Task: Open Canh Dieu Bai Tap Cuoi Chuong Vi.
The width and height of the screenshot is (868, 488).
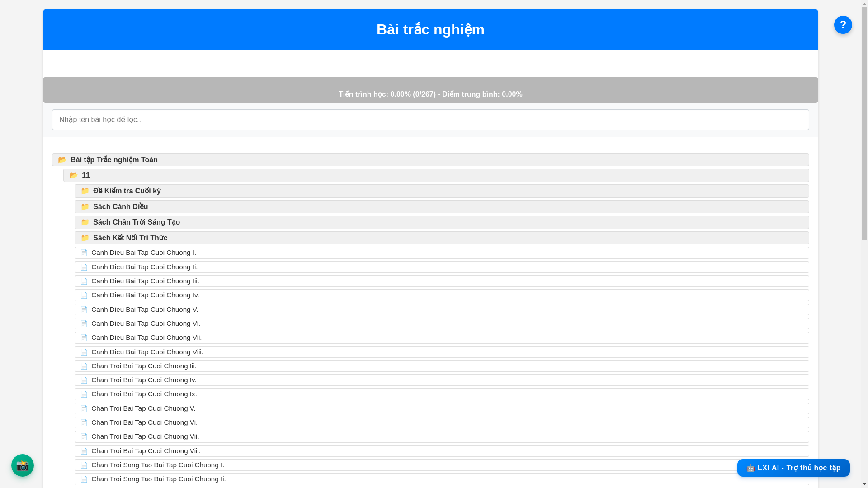Action: [442, 324]
